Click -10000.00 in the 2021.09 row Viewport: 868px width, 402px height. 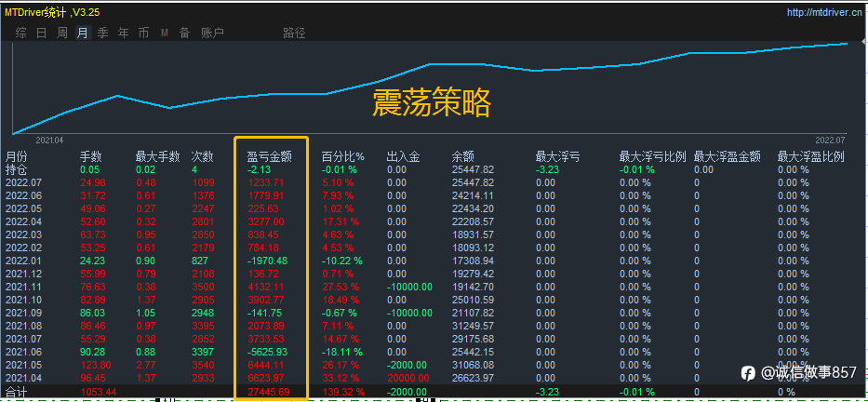coord(409,313)
